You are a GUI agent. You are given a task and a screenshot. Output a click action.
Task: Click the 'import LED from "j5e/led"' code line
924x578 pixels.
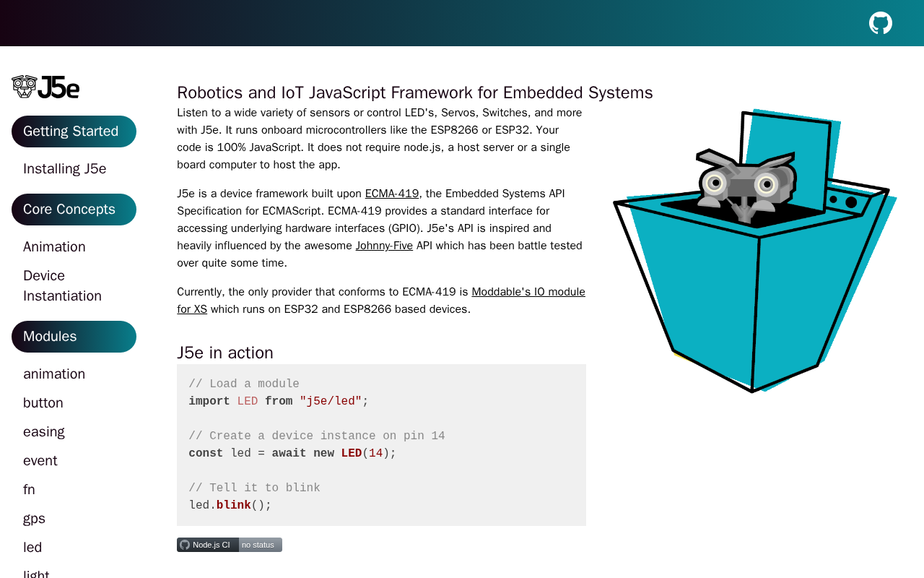[279, 402]
